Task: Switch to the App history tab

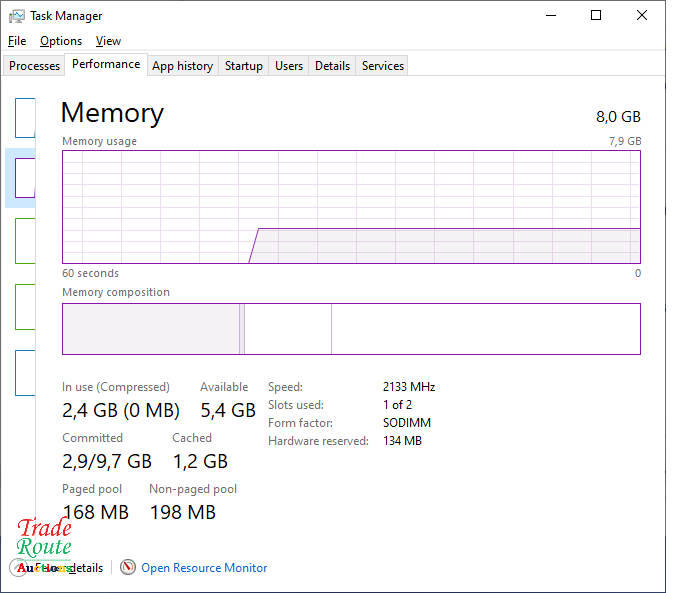Action: point(182,66)
